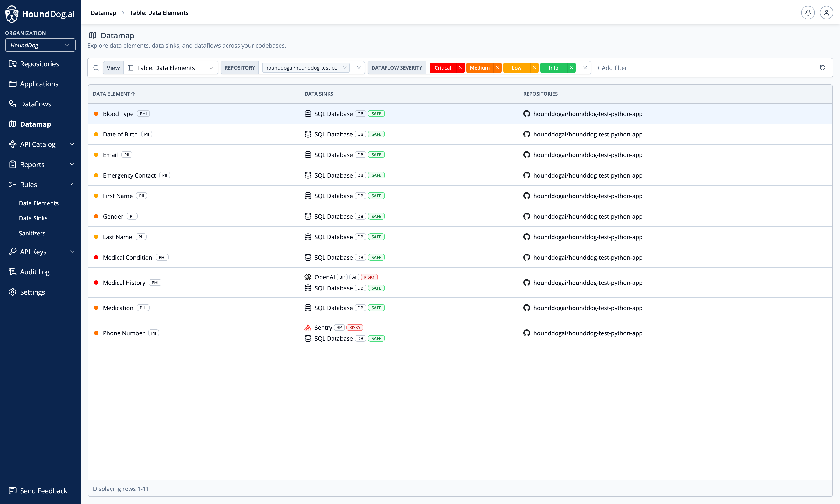The height and width of the screenshot is (504, 840).
Task: Open Data Elements under Rules
Action: tap(39, 203)
